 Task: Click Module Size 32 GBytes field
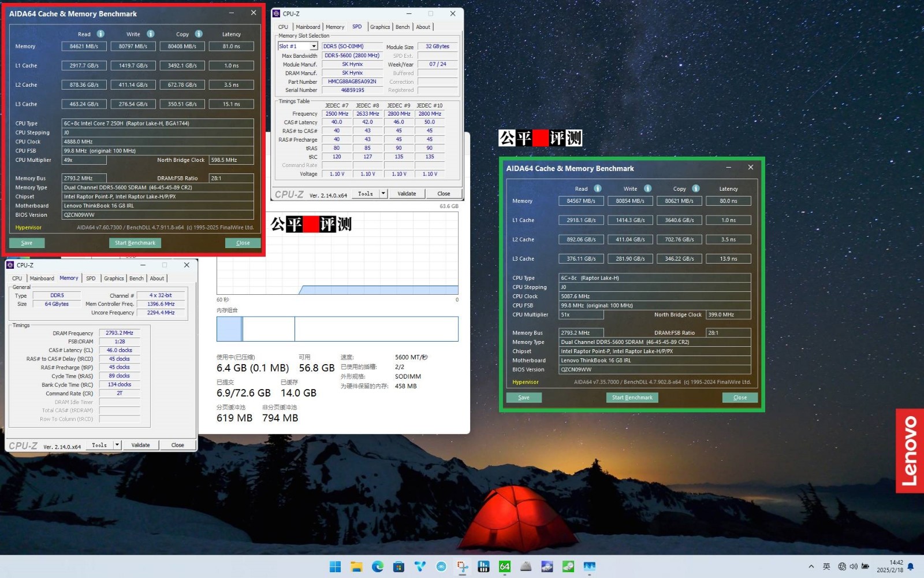click(x=437, y=46)
